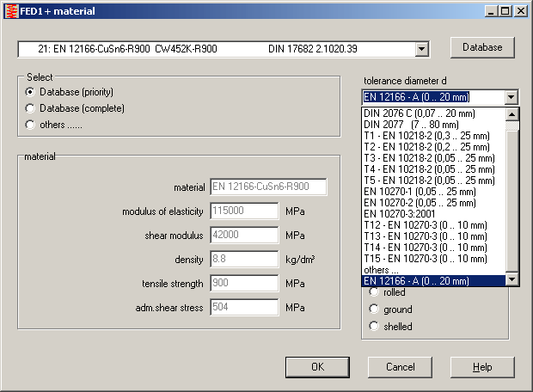Confirm with the OK button
This screenshot has width=533, height=392.
point(317,367)
